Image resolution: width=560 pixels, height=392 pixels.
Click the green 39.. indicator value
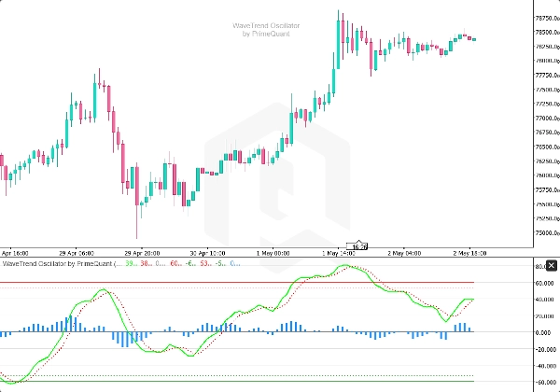coord(132,264)
